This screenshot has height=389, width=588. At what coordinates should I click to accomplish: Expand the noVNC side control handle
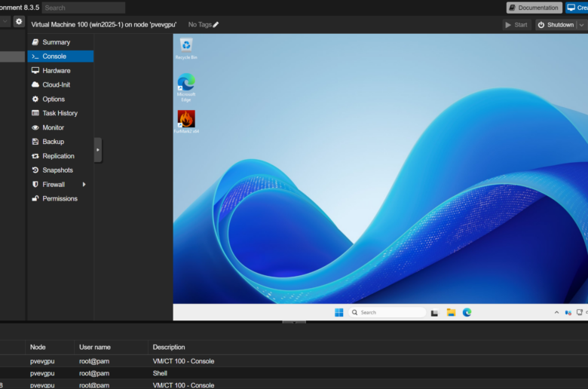point(98,150)
